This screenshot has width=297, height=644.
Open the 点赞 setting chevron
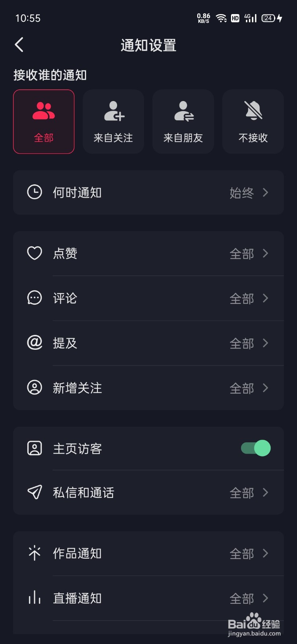(265, 253)
